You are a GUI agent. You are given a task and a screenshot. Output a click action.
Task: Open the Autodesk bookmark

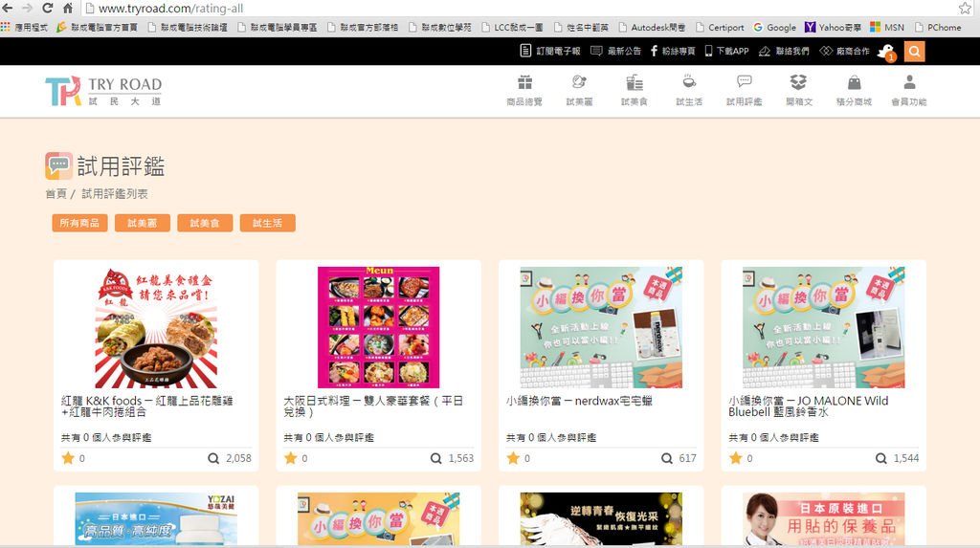[652, 28]
